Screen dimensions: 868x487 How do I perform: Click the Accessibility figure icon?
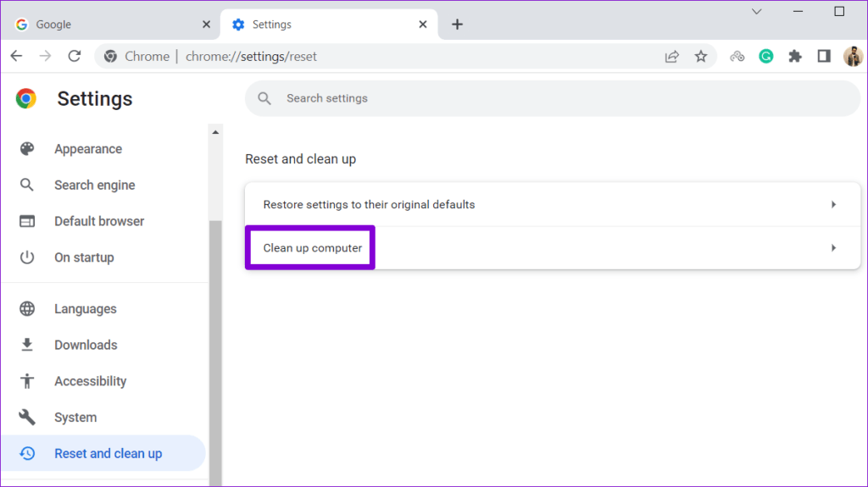pos(27,381)
